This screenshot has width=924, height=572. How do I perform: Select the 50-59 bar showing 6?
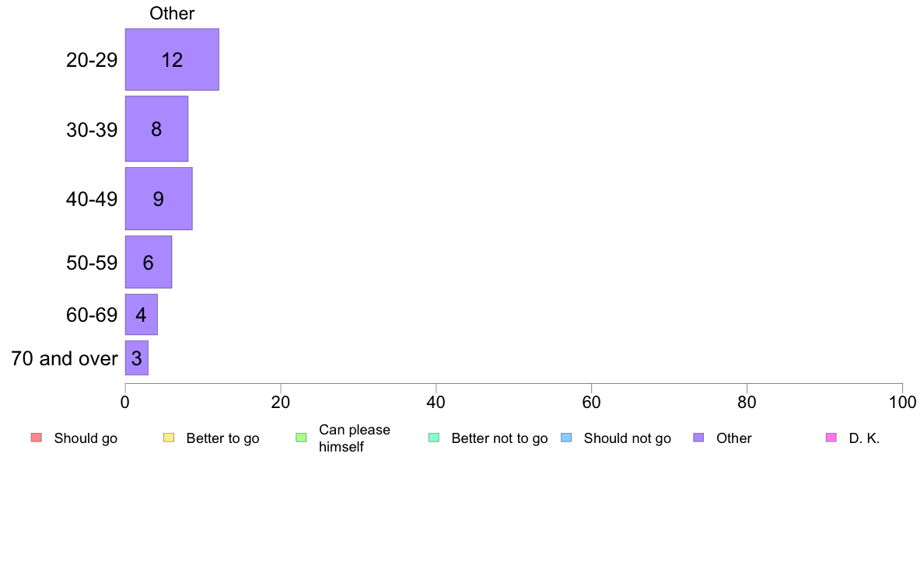pos(149,262)
